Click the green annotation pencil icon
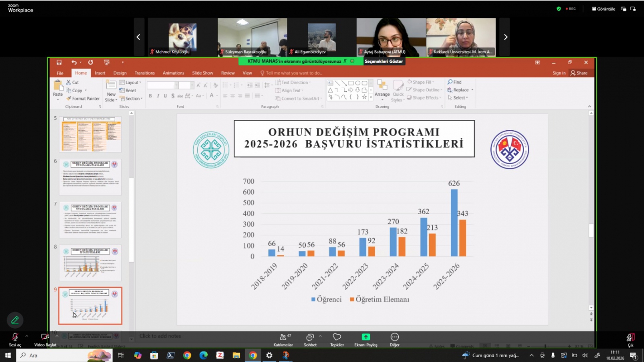 pyautogui.click(x=15, y=320)
